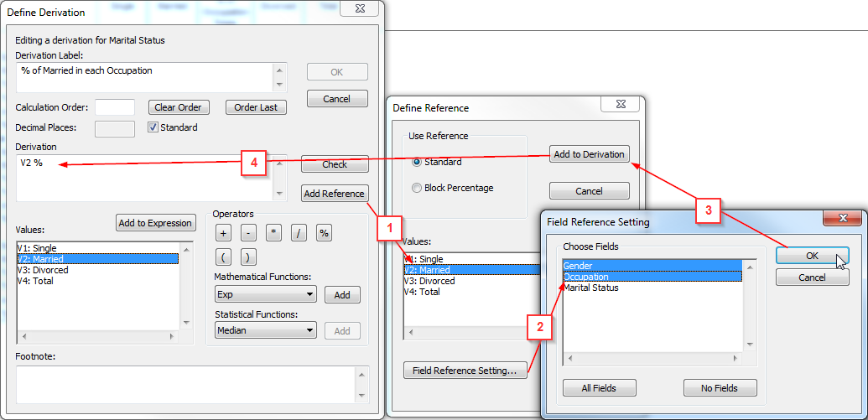Click the percent operator button
868x420 pixels.
[324, 233]
